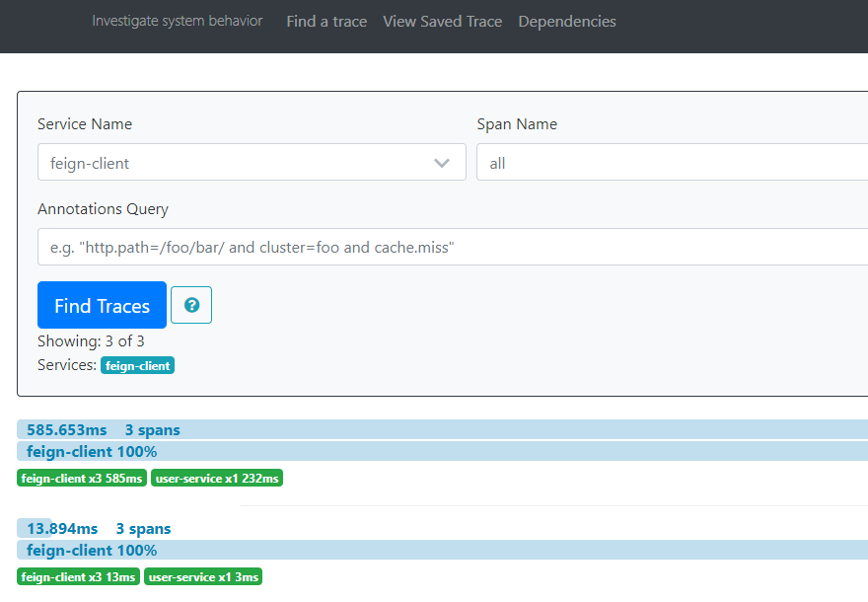Image resolution: width=868 pixels, height=602 pixels.
Task: Click the Find Traces button
Action: point(102,305)
